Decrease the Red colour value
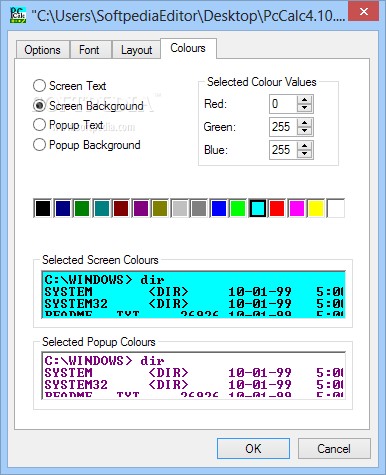 (304, 108)
